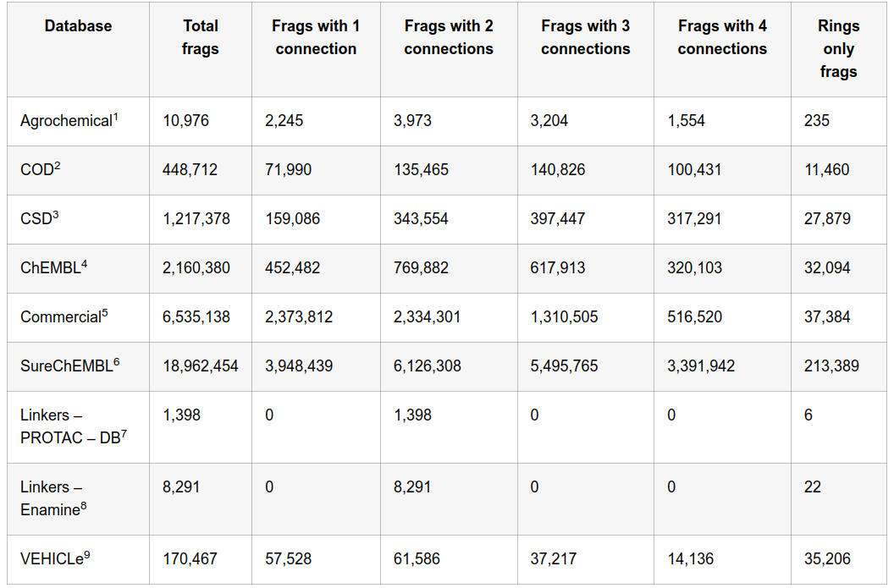The image size is (894, 588).
Task: Select the value 135,465
Action: point(421,170)
